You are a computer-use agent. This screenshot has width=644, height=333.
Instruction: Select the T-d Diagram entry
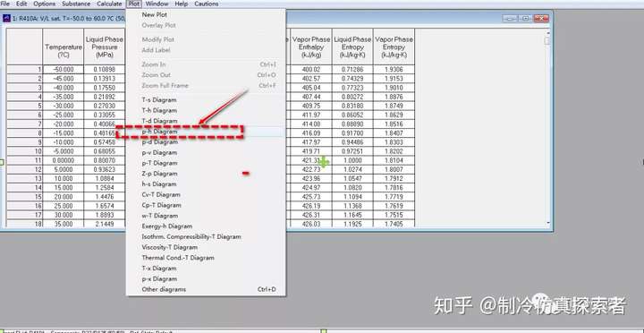click(x=206, y=121)
